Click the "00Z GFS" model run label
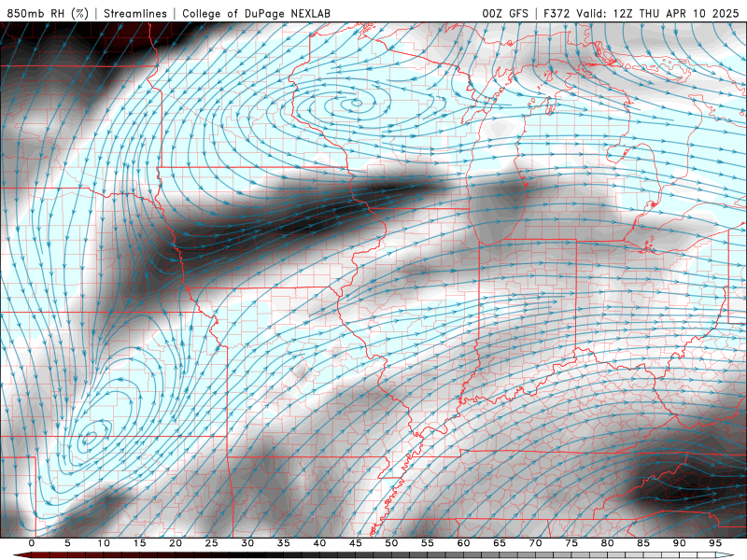 coord(505,13)
